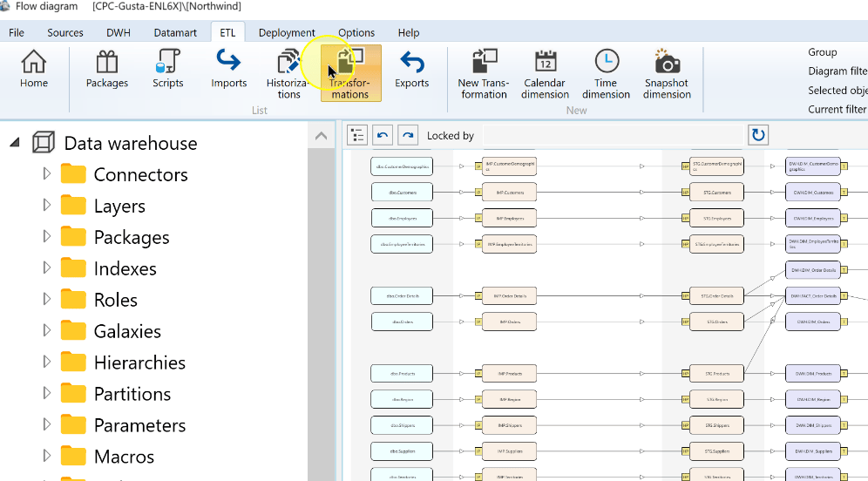Open the Home ribbon button
The height and width of the screenshot is (481, 868).
[34, 69]
